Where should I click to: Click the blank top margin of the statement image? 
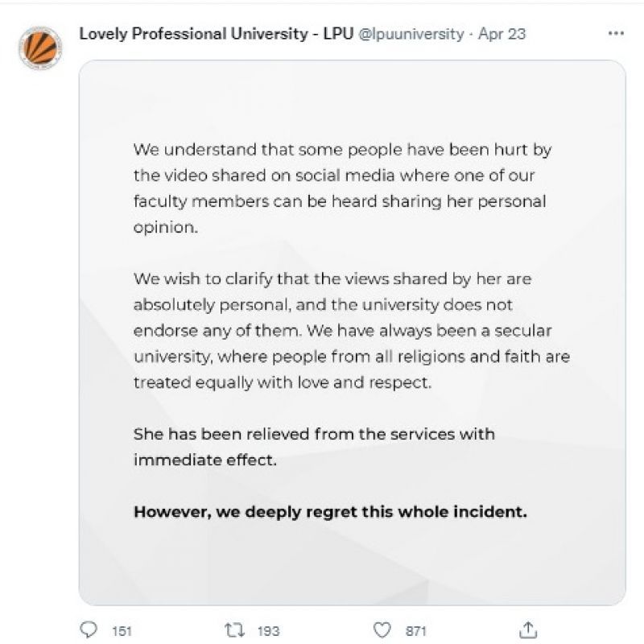352,97
